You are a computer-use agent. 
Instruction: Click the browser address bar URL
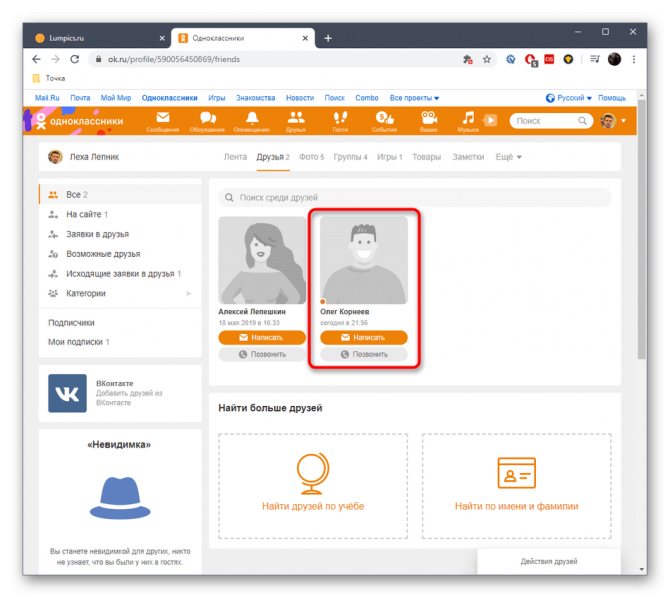174,59
